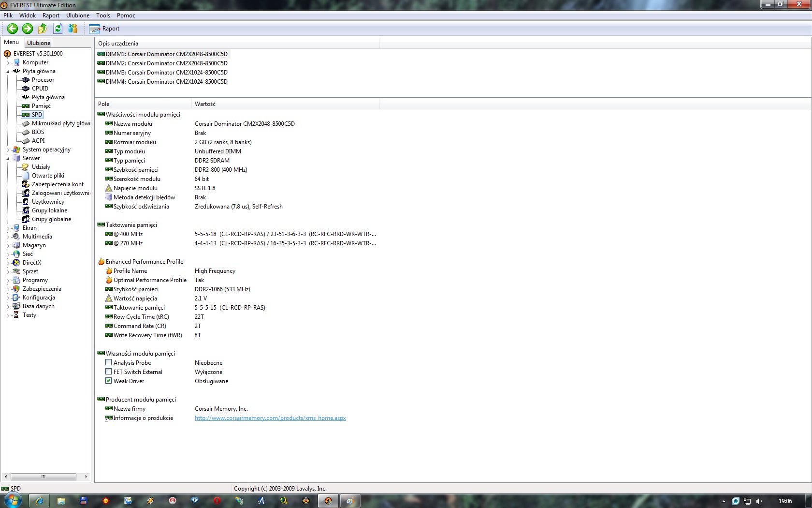Switch to the Ulubione tab in the sidebar
Image resolution: width=812 pixels, height=508 pixels.
coord(39,43)
